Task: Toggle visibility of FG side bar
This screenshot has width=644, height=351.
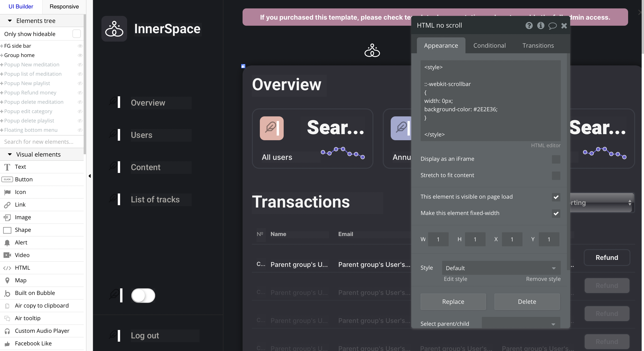Action: [x=80, y=46]
